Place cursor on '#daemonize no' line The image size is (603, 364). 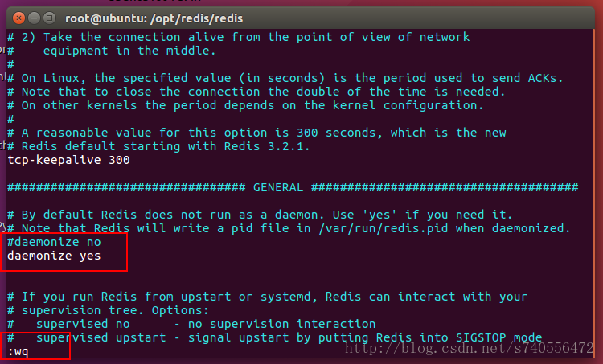54,242
